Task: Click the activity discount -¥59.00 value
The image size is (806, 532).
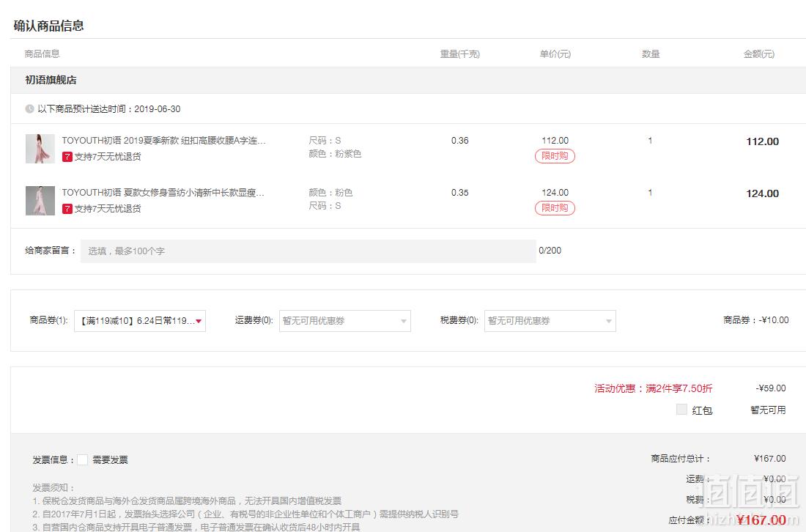Action: pos(771,388)
